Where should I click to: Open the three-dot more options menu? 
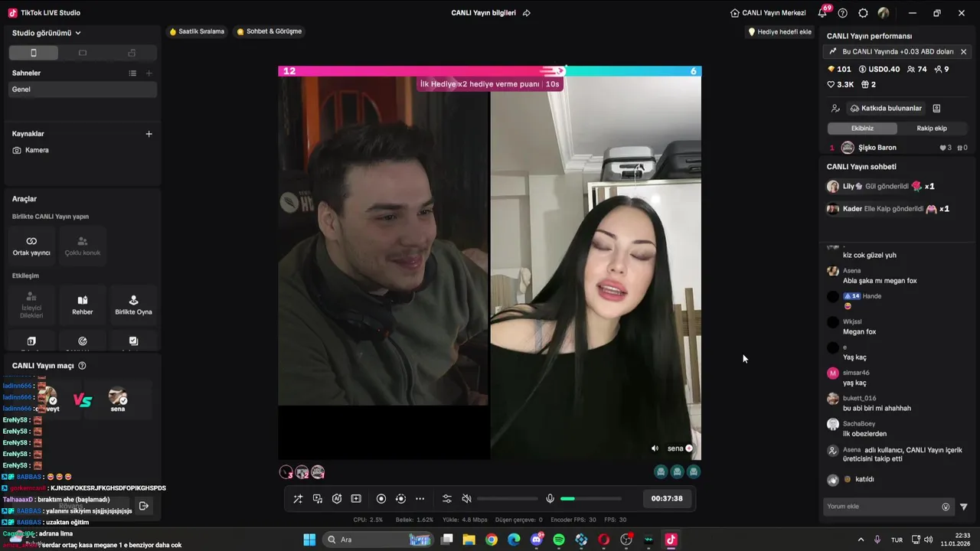click(420, 499)
